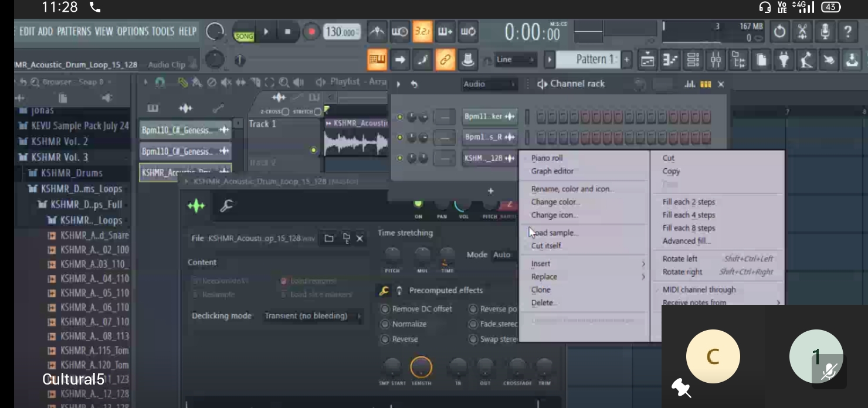Open the TOOLS menu
868x408 pixels.
[163, 32]
